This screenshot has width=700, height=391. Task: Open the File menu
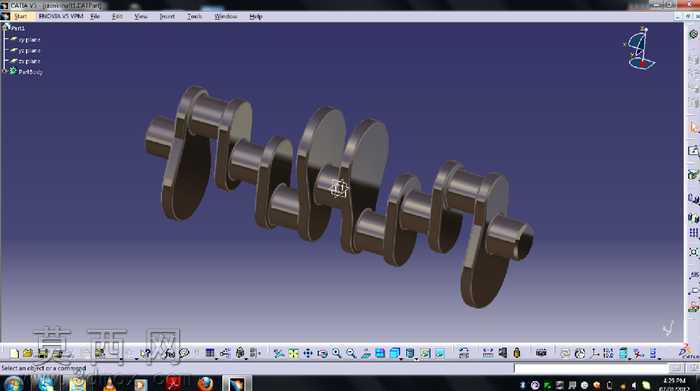pos(95,17)
